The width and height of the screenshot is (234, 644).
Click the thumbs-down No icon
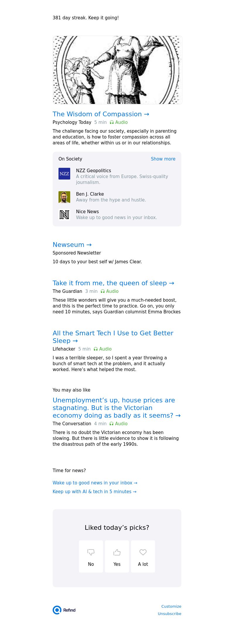pyautogui.click(x=91, y=552)
